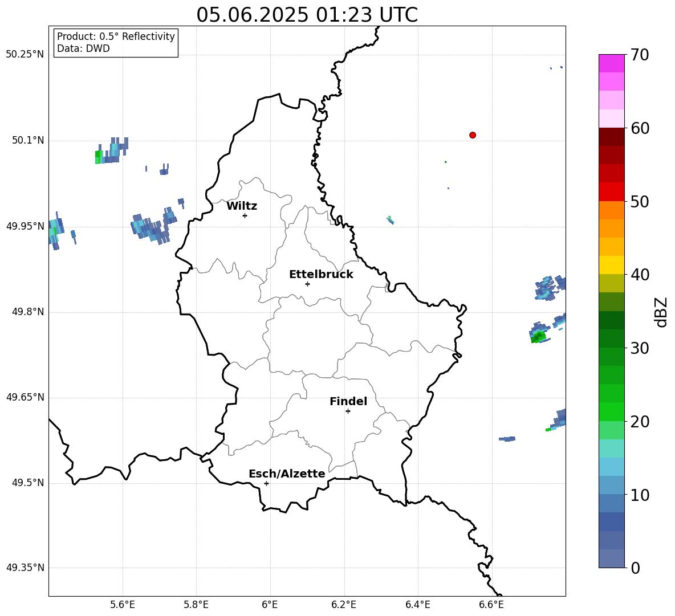Viewport: 675px width, 616px height.
Task: Click the 50.25°N latitude label
Action: (x=25, y=55)
